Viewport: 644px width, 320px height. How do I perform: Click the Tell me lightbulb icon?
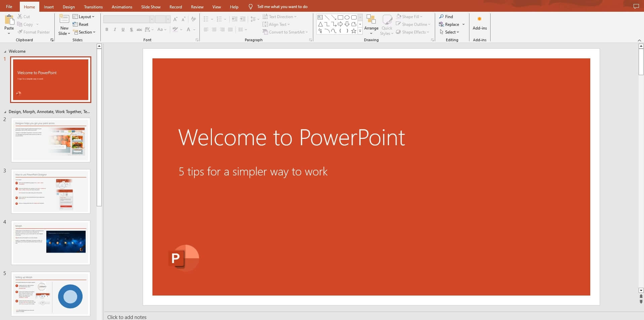(250, 6)
